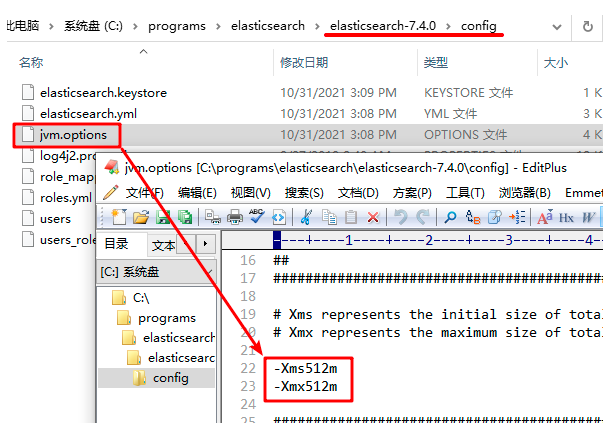Toggle the browser view icon
The width and height of the screenshot is (603, 423).
coord(279,218)
